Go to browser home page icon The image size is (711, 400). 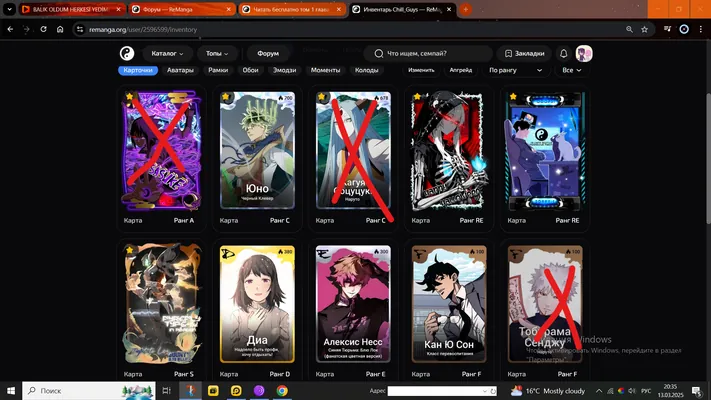[x=60, y=29]
